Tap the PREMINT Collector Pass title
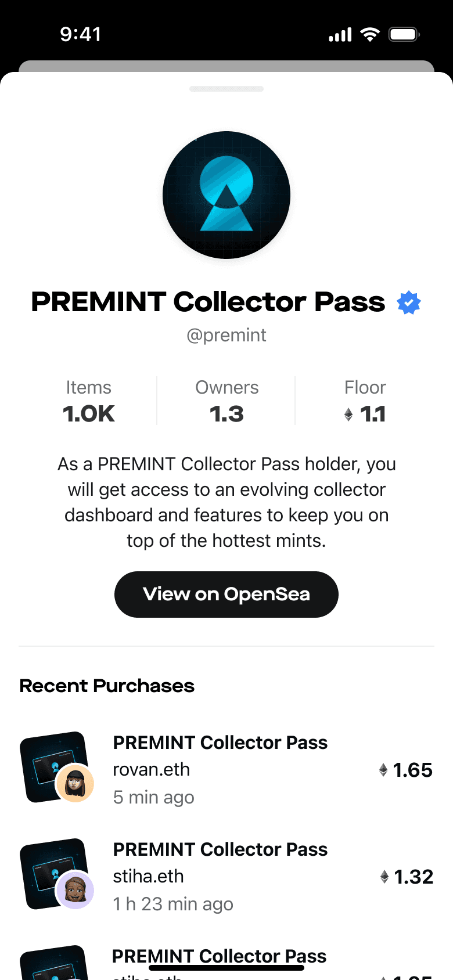This screenshot has width=453, height=980. pyautogui.click(x=208, y=302)
